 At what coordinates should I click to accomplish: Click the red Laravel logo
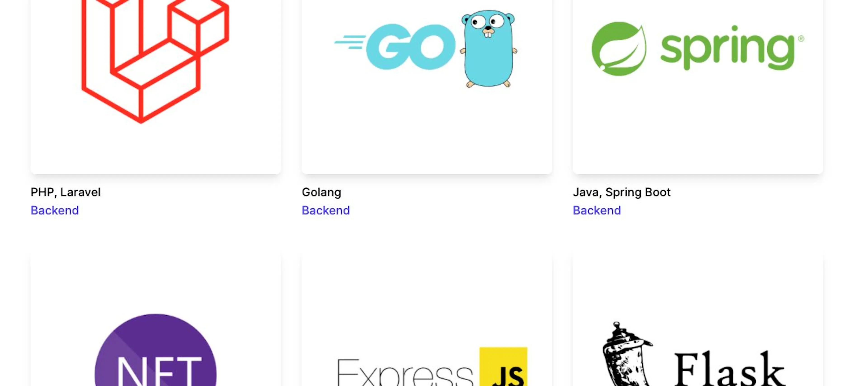tap(155, 61)
